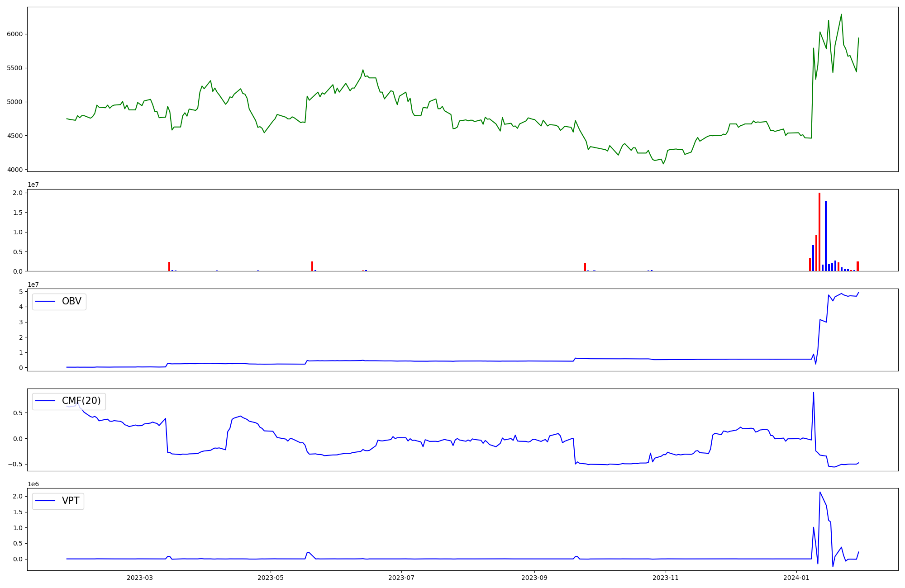
Task: Click the 1e7 multiplier above volume chart
Action: tap(33, 185)
